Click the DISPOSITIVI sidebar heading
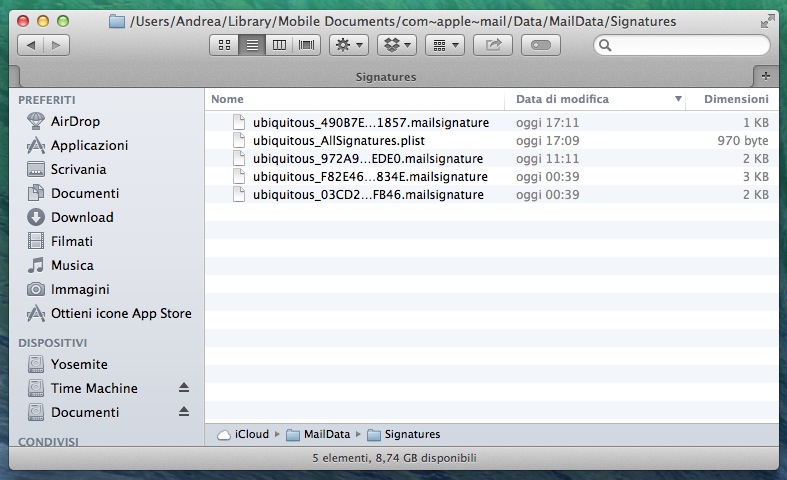 [x=53, y=343]
